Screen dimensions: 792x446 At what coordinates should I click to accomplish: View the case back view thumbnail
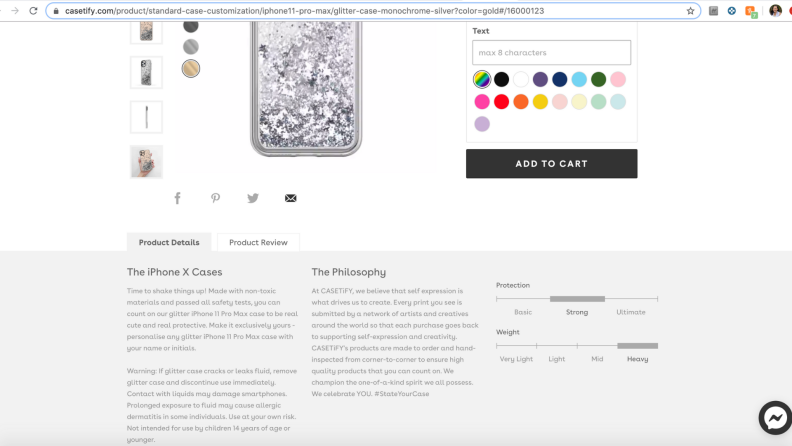click(x=146, y=72)
